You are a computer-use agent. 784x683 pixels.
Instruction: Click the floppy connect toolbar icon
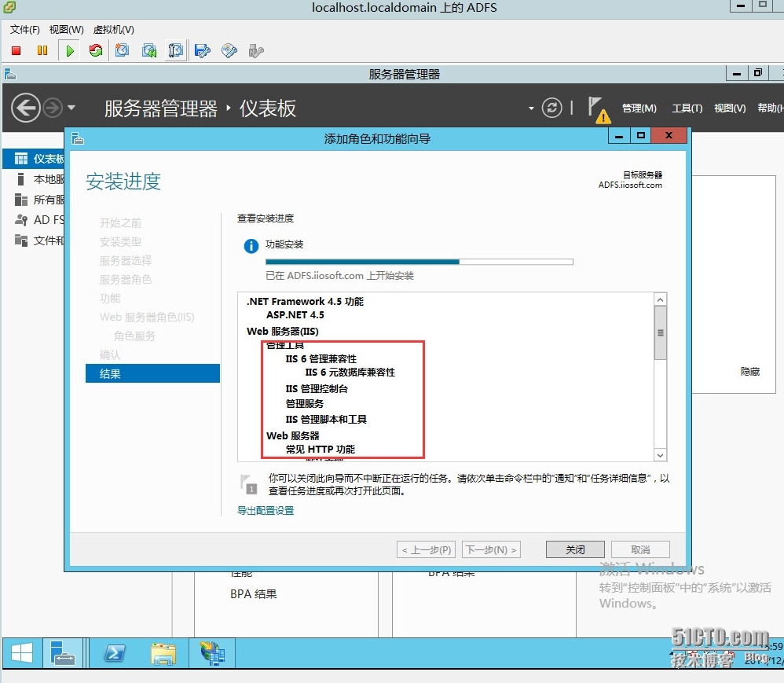pos(203,50)
